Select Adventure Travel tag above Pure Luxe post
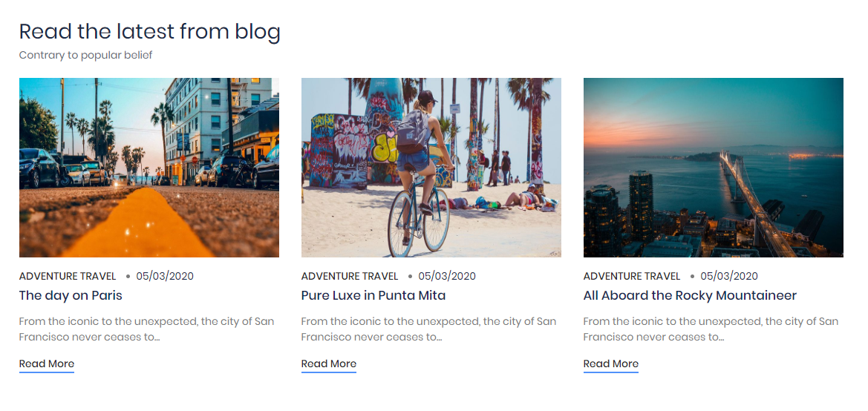The height and width of the screenshot is (411, 868). pyautogui.click(x=350, y=276)
